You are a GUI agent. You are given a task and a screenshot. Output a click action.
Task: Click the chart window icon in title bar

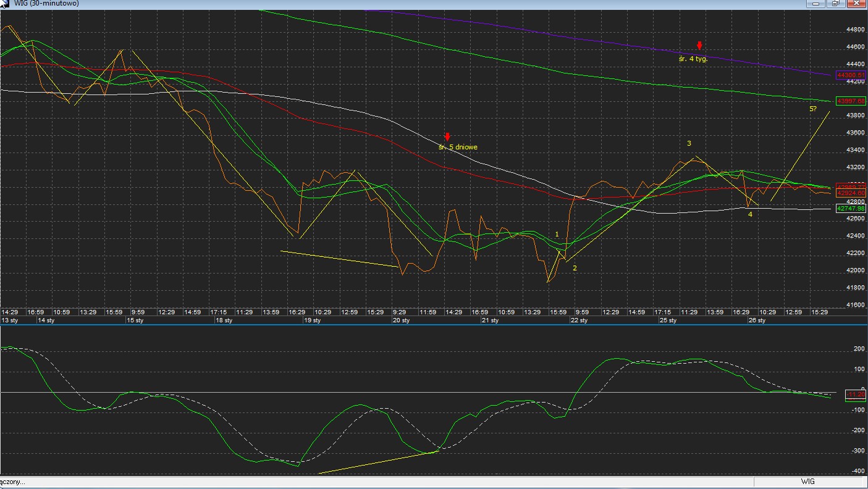click(x=5, y=3)
